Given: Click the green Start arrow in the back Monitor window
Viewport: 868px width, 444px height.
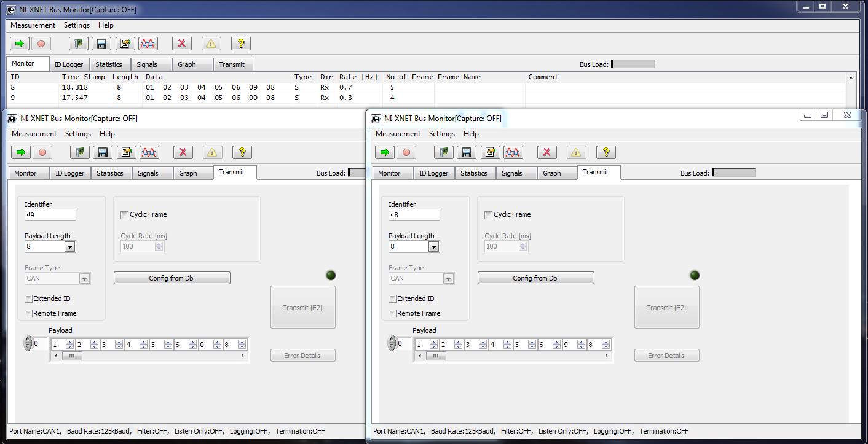Looking at the screenshot, I should tap(20, 44).
